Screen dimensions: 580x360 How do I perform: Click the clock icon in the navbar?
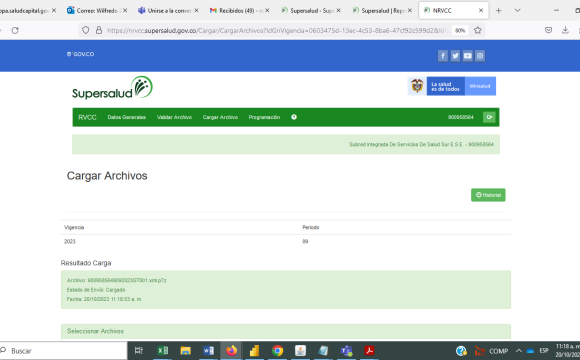click(294, 117)
